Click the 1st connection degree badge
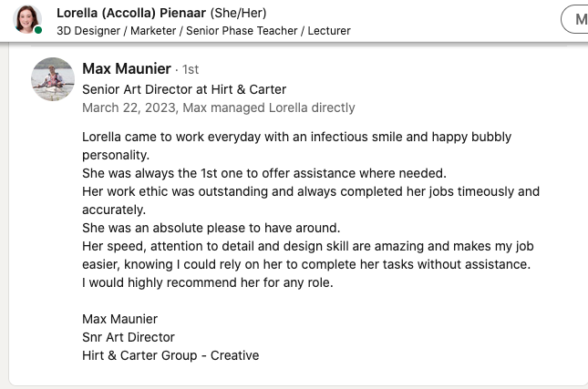 click(x=191, y=70)
